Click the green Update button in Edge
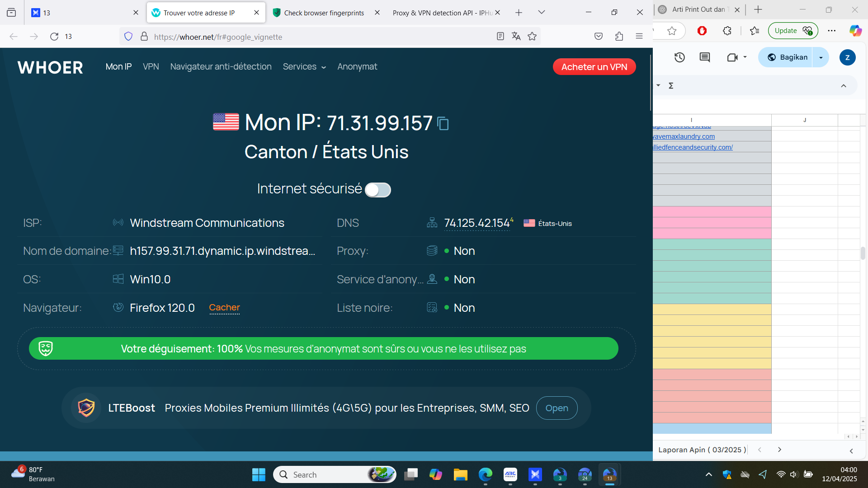Image resolution: width=868 pixels, height=488 pixels. (793, 31)
